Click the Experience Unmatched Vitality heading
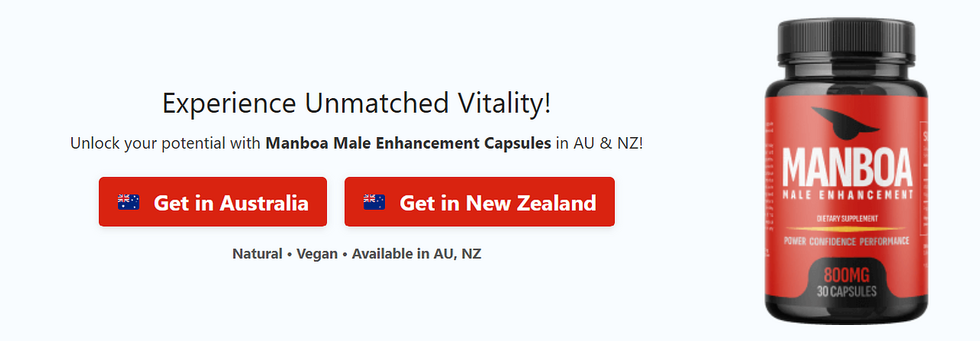 (x=357, y=103)
